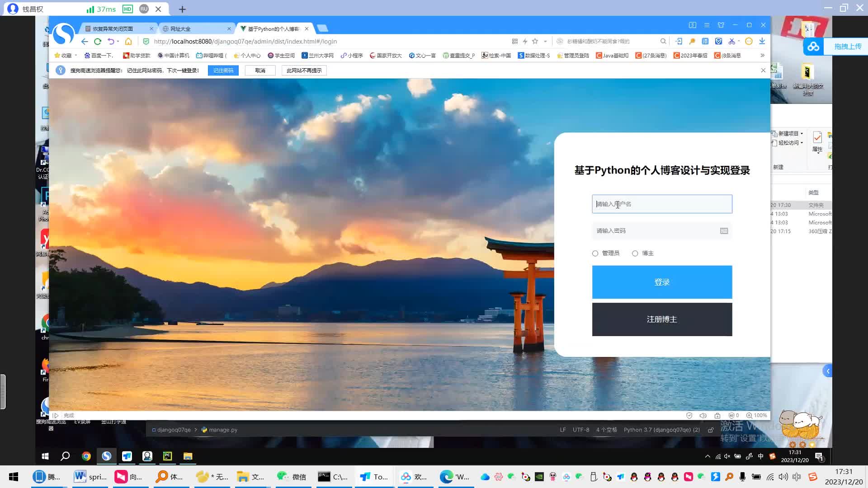Click the scissors screenshot tool icon
This screenshot has width=868, height=488.
pos(731,41)
